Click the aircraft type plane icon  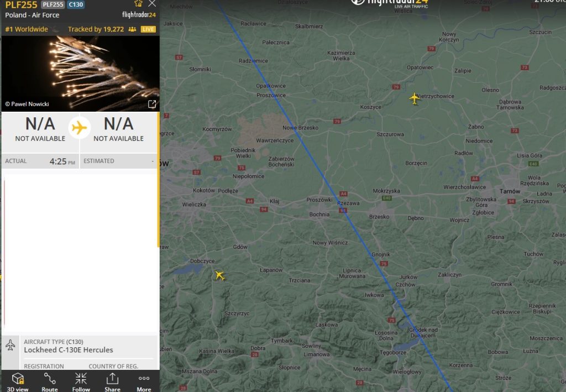tap(11, 345)
